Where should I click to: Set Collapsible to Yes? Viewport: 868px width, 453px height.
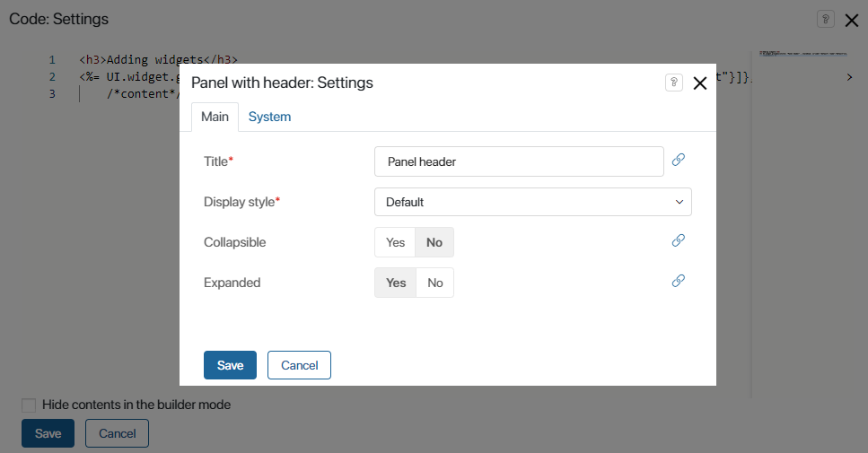point(395,242)
